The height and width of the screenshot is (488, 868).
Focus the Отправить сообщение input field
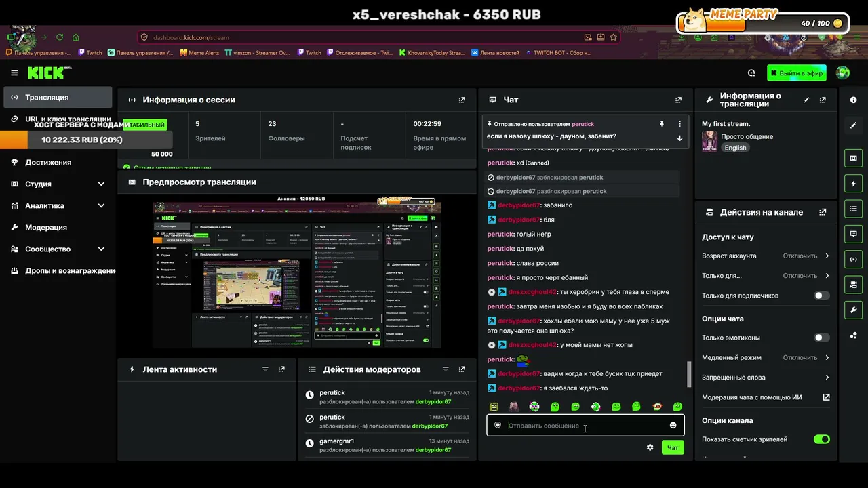pos(585,425)
